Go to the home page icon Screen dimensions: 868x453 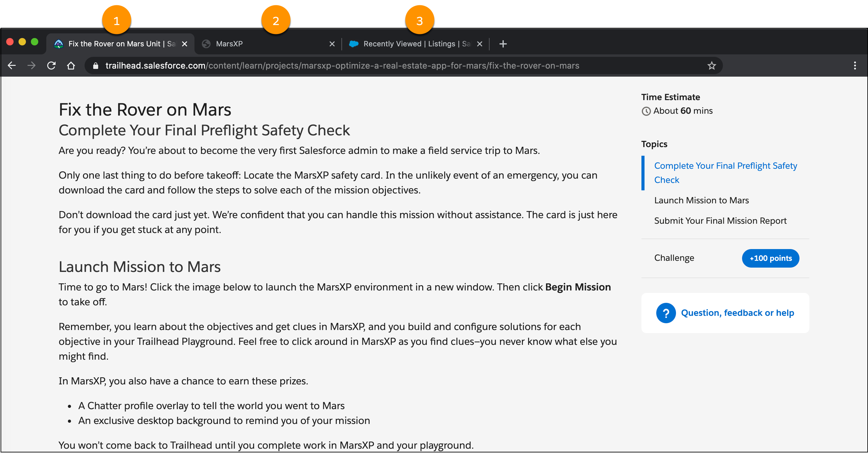coord(71,66)
